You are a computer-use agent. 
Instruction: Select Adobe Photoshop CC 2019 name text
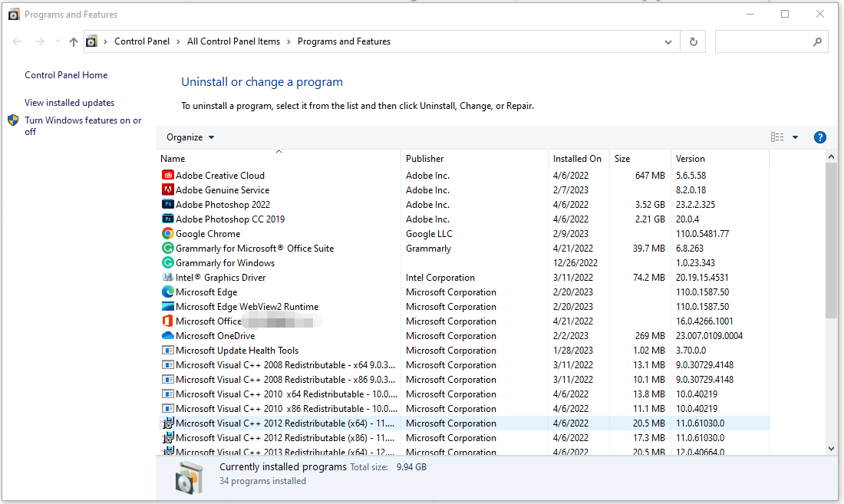click(x=230, y=219)
